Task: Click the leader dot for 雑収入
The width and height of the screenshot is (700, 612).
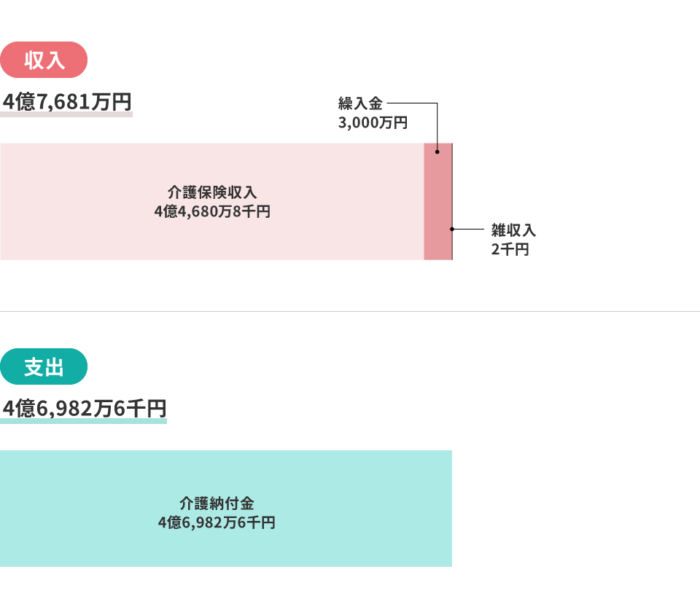Action: 452,229
